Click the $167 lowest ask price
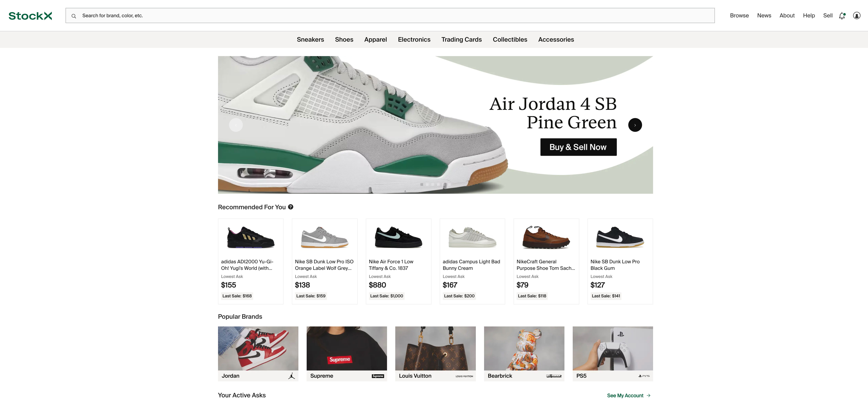This screenshot has height=402, width=868. click(x=450, y=285)
